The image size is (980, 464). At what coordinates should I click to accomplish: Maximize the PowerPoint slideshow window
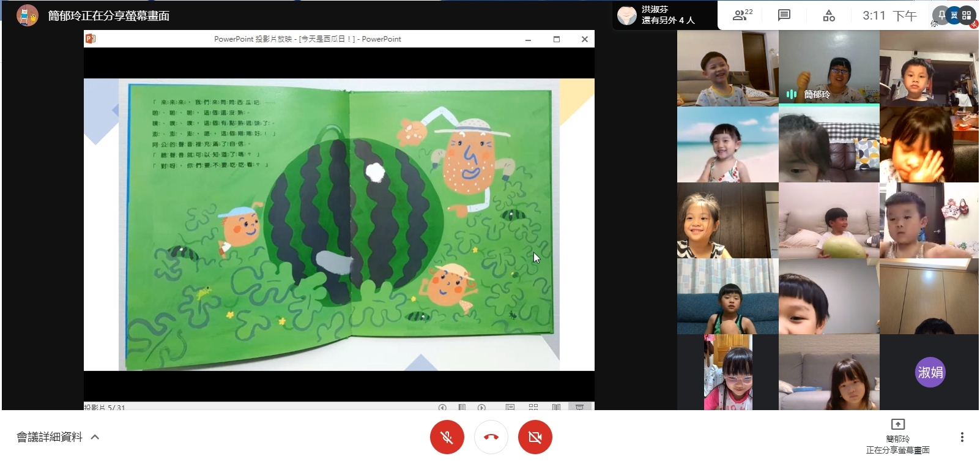557,39
